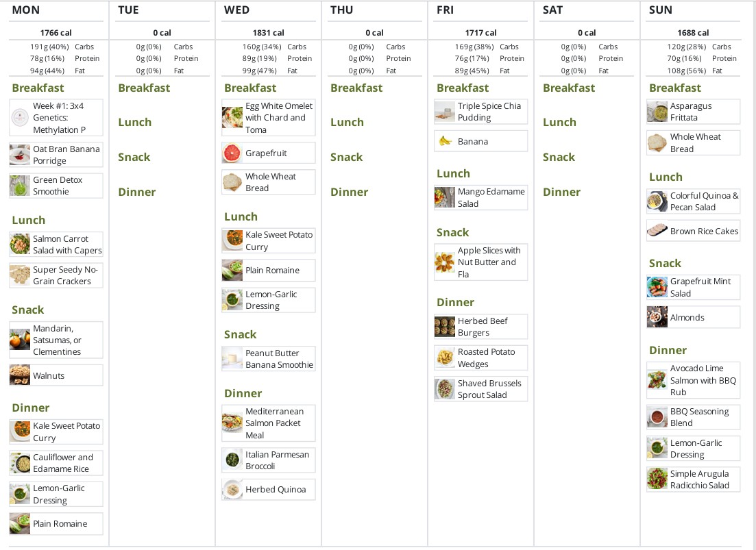Click the Grapefruit thumbnail picture

tap(232, 153)
